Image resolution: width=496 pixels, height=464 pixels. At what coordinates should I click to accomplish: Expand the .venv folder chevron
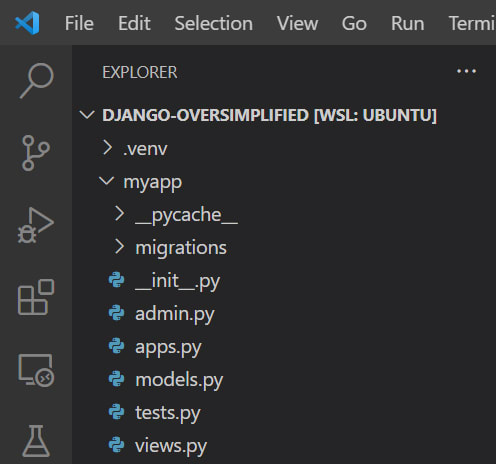(107, 148)
